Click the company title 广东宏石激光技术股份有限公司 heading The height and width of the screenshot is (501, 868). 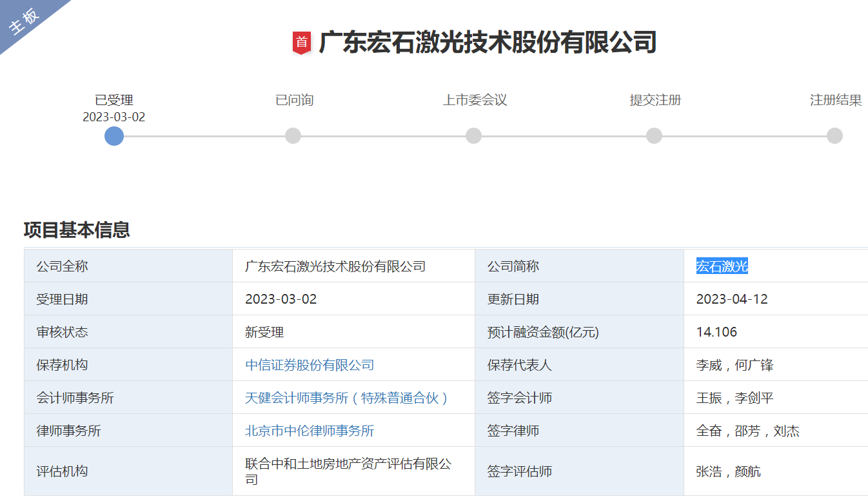coord(488,43)
